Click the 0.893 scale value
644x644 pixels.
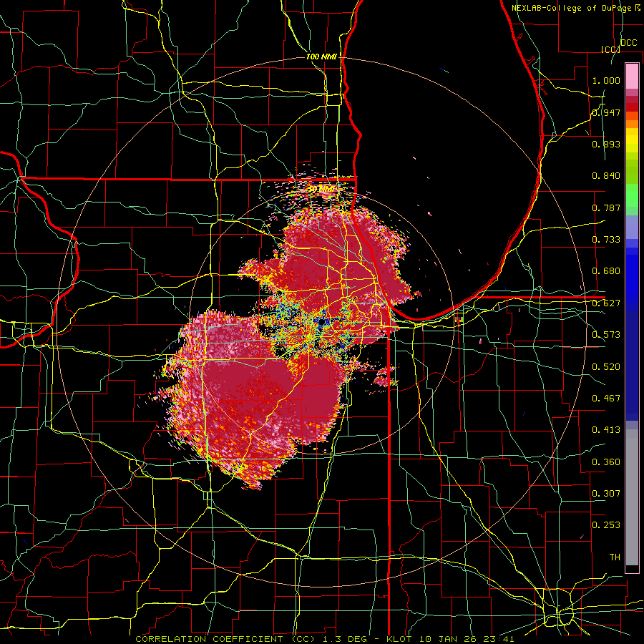pyautogui.click(x=606, y=144)
